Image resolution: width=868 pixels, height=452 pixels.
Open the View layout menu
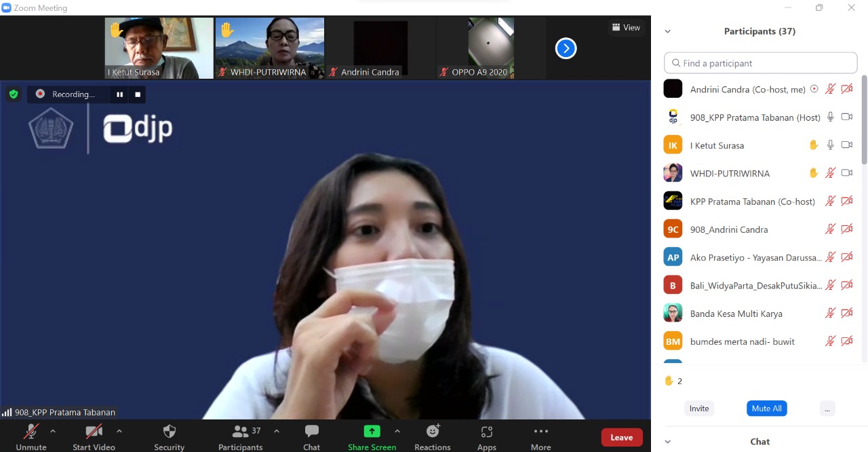[x=626, y=28]
